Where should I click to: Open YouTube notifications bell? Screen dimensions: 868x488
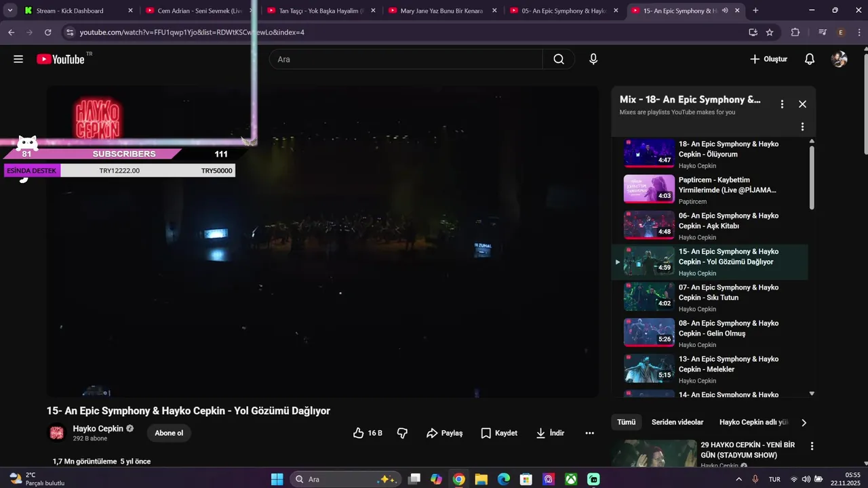coord(810,59)
